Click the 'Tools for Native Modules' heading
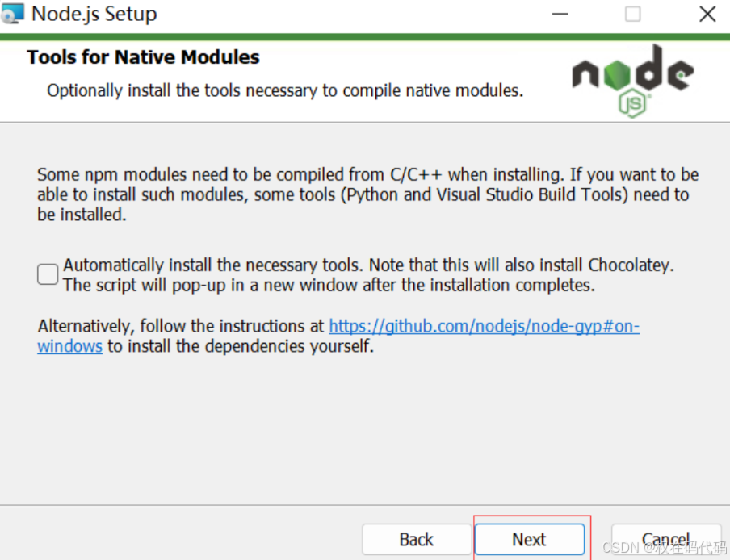Image resolution: width=730 pixels, height=560 pixels. (x=143, y=57)
